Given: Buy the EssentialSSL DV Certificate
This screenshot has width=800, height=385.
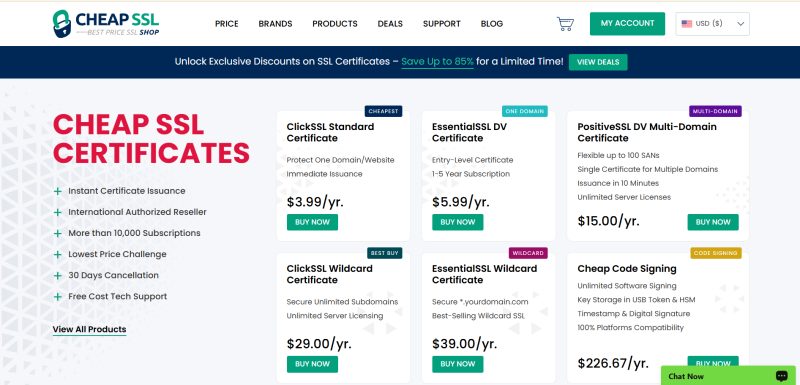Looking at the screenshot, I should [x=458, y=222].
